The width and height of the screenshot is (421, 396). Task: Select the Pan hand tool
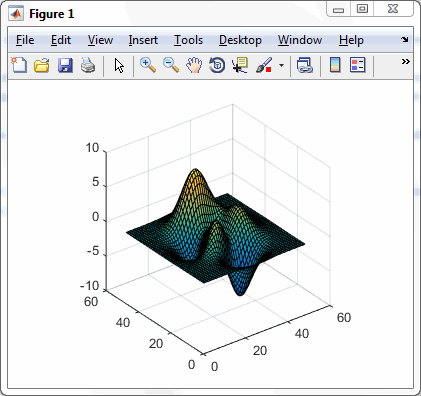click(x=194, y=65)
